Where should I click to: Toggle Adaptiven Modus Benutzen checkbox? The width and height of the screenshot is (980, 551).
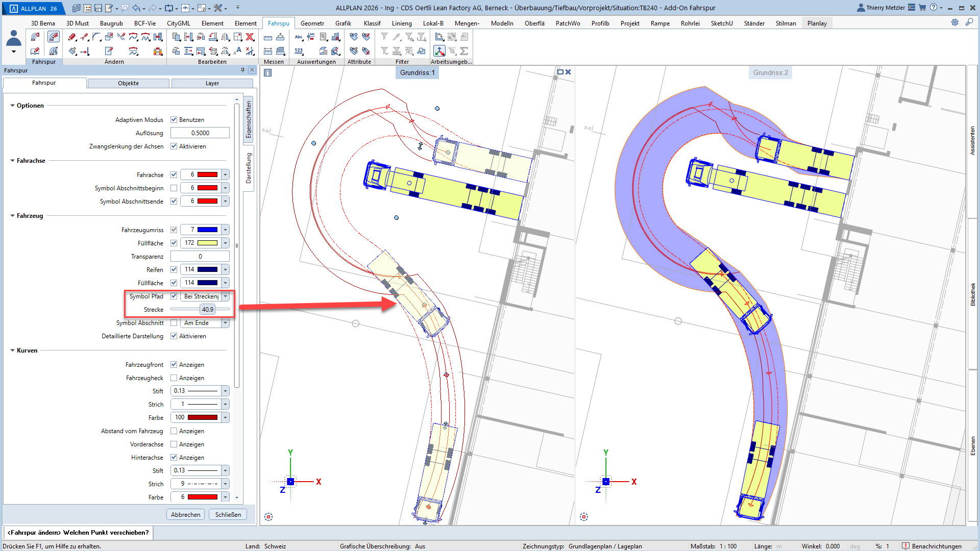[174, 119]
